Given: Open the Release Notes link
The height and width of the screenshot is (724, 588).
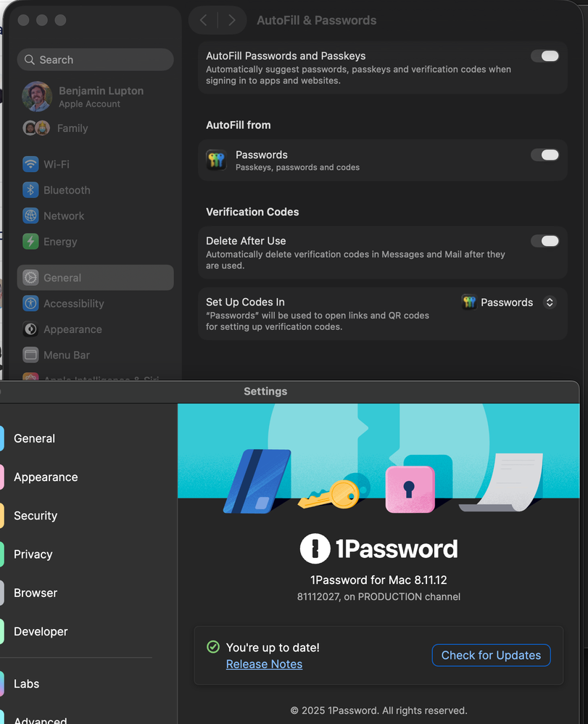Looking at the screenshot, I should [x=264, y=665].
